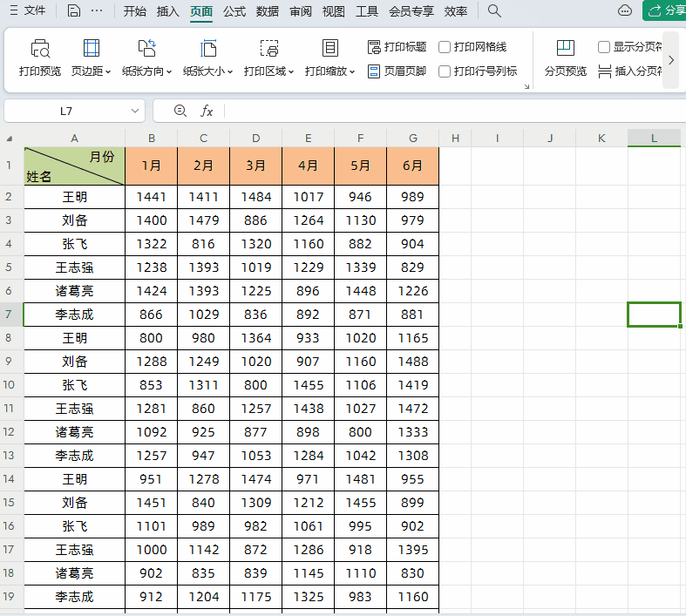Switch to the 公式 tab
Screen dimensions: 686x616
tap(234, 11)
